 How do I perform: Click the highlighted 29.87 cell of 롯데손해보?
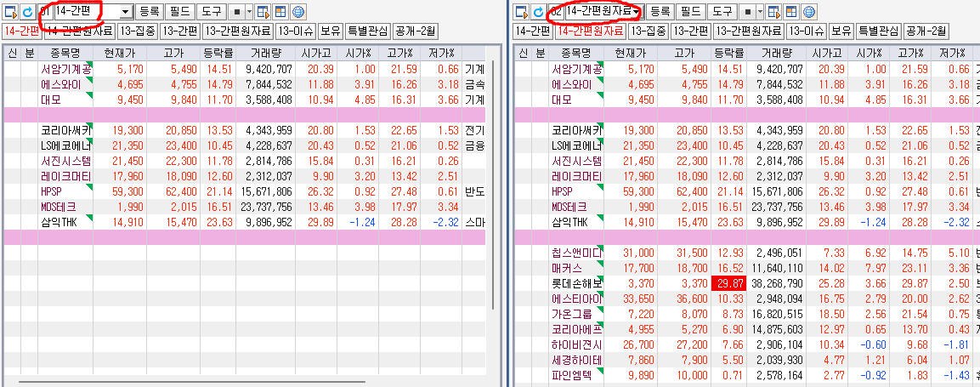tap(728, 283)
